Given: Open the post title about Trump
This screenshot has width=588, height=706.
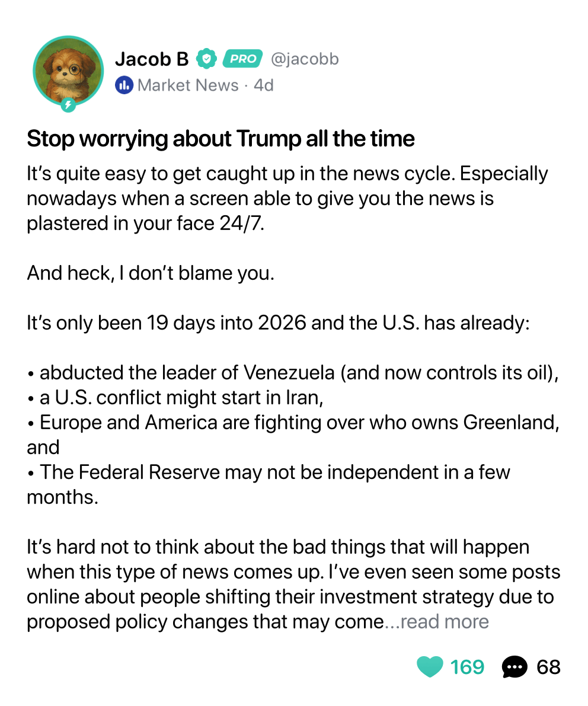Looking at the screenshot, I should (220, 139).
